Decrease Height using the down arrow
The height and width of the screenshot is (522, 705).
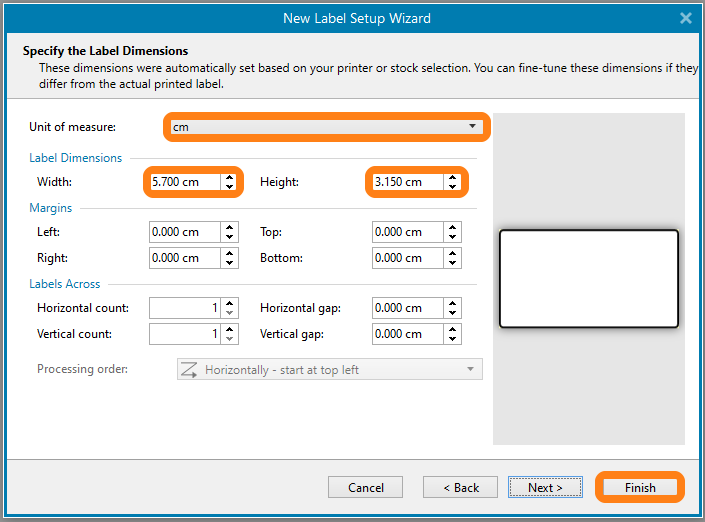point(453,187)
